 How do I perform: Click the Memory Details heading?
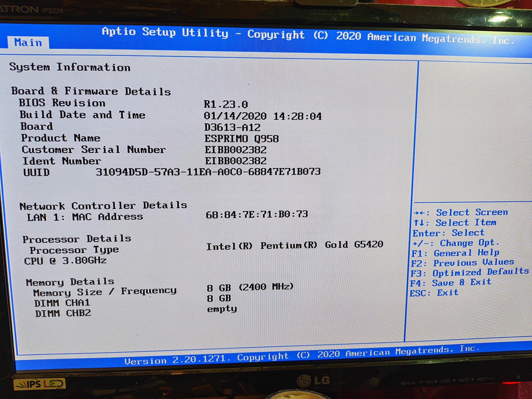coord(70,282)
